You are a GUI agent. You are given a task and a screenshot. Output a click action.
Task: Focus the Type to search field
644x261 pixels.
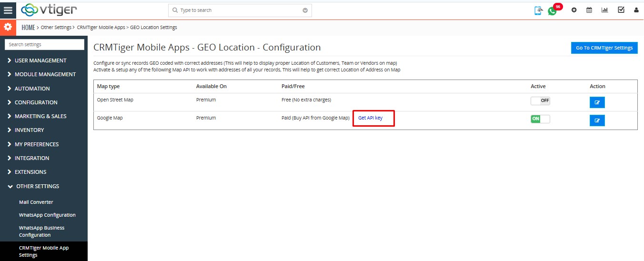[x=240, y=10]
